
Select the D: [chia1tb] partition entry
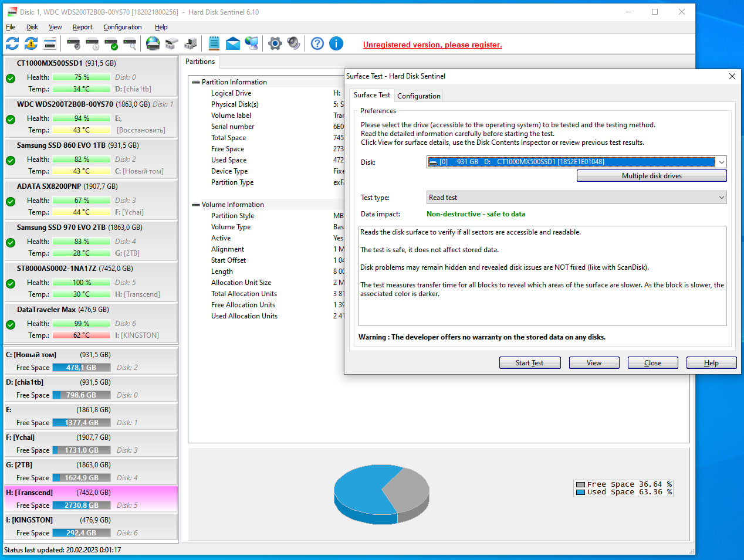tap(91, 389)
